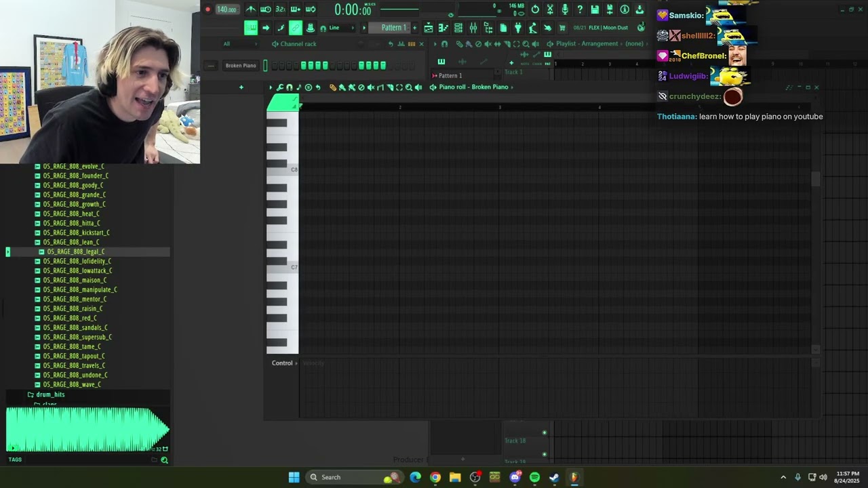The image size is (868, 488).
Task: Select the piano roll Mute tool
Action: pyautogui.click(x=371, y=87)
